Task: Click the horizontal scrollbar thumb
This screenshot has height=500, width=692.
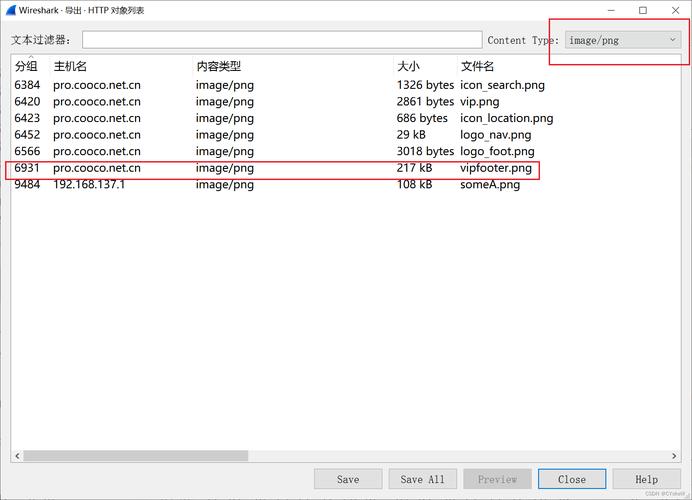Action: [135, 456]
